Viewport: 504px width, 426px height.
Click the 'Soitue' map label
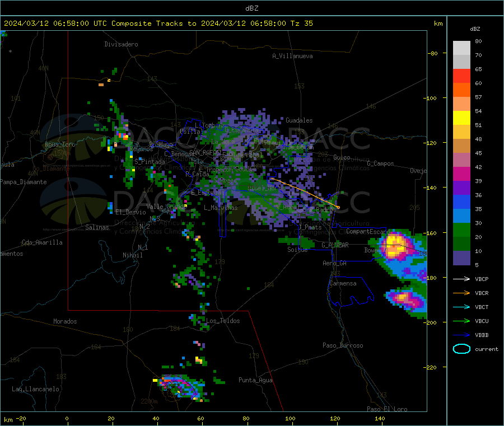(297, 250)
